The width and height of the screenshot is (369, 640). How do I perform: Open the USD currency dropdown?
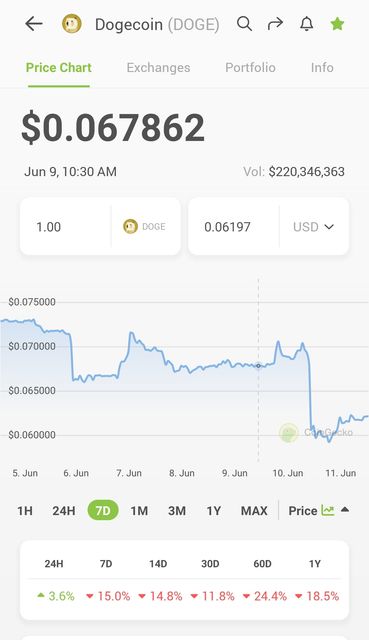coord(313,227)
